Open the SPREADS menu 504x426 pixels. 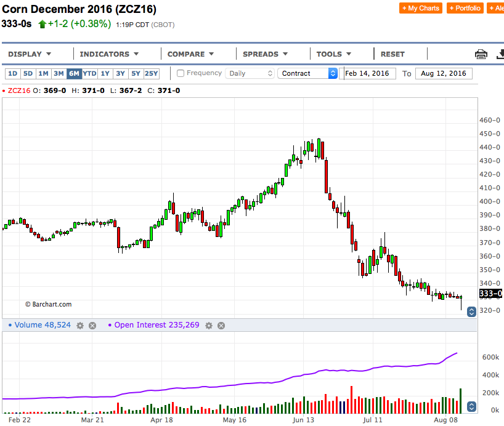[265, 54]
